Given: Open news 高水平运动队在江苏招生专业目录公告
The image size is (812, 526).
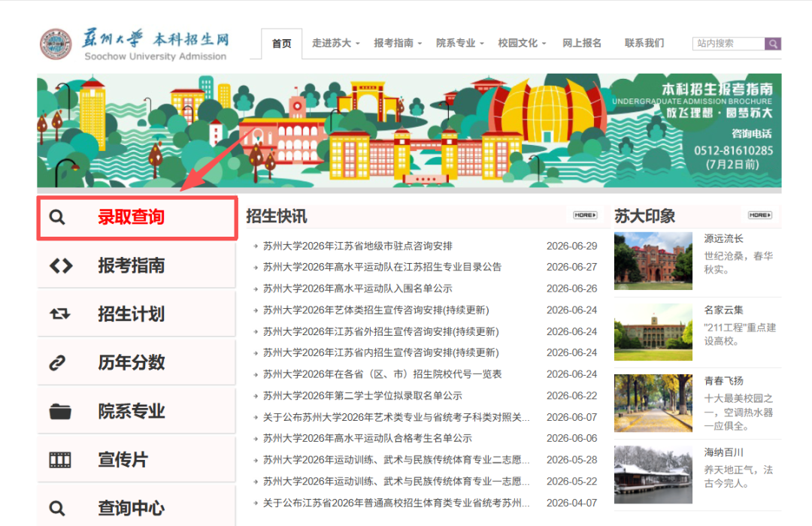Looking at the screenshot, I should coord(382,268).
